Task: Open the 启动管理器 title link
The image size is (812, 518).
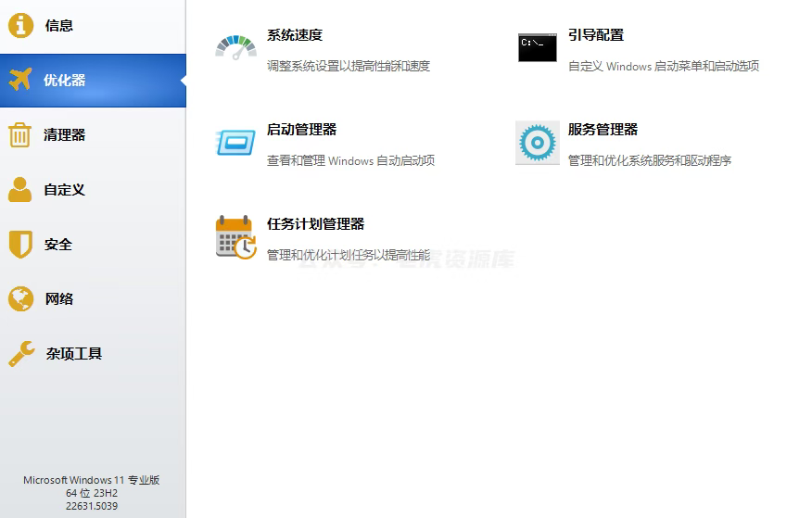Action: 302,130
